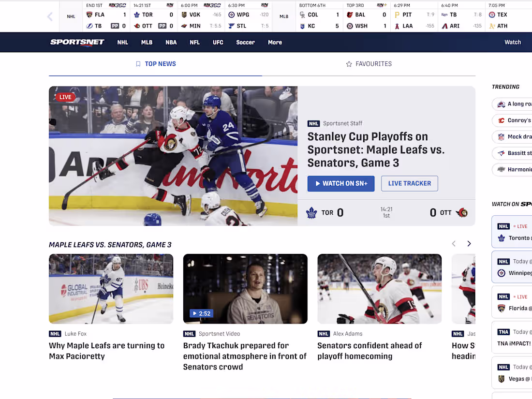Image resolution: width=532 pixels, height=399 pixels.
Task: Click Florida Panthers logo in scoreboard
Action: [89, 15]
